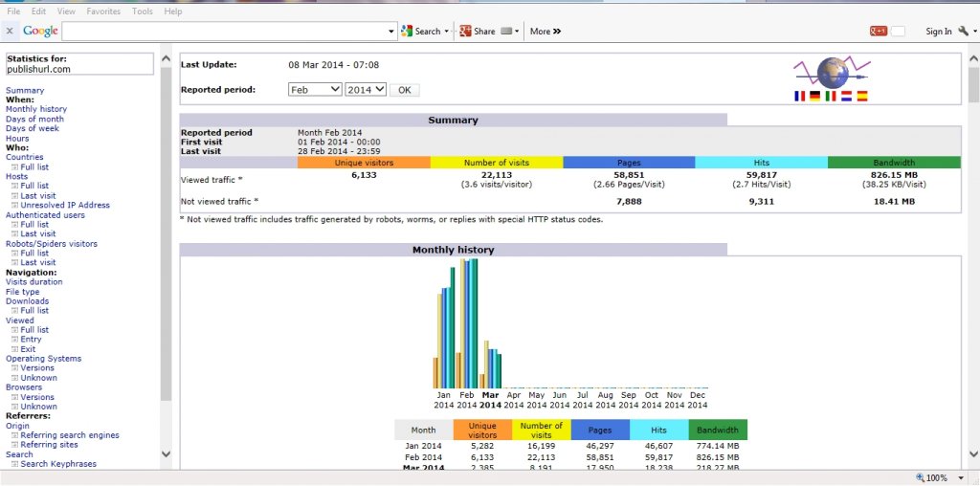Screen dimensions: 980x486
Task: Open Days of week report
Action: click(x=33, y=128)
